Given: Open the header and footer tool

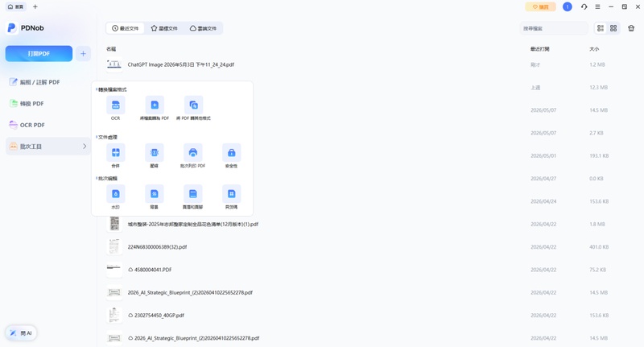Looking at the screenshot, I should 192,194.
